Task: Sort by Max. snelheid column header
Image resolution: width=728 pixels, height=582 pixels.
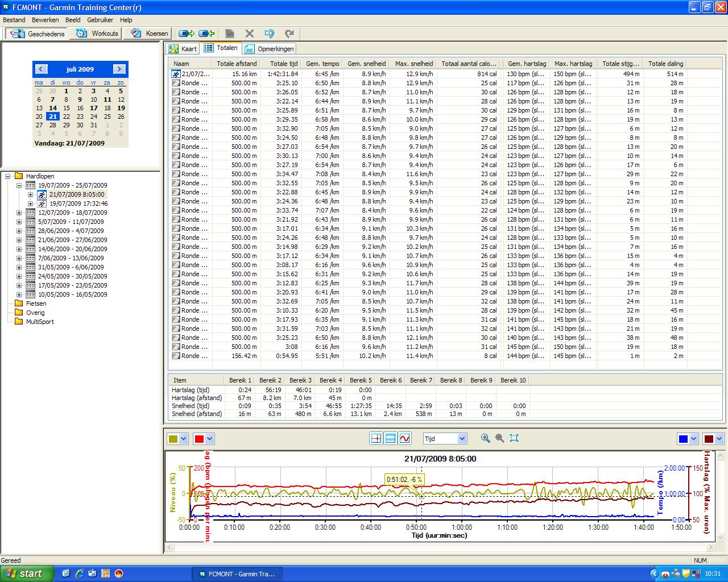Action: click(x=413, y=64)
